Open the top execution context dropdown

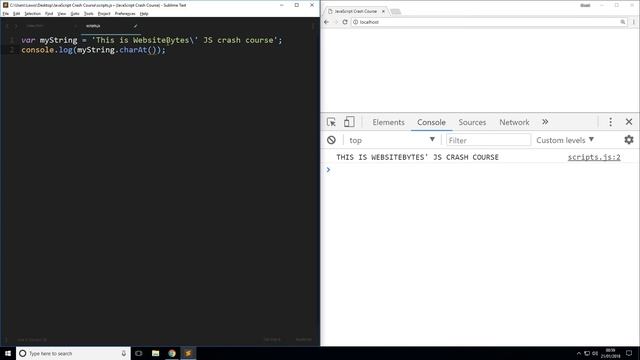point(391,140)
